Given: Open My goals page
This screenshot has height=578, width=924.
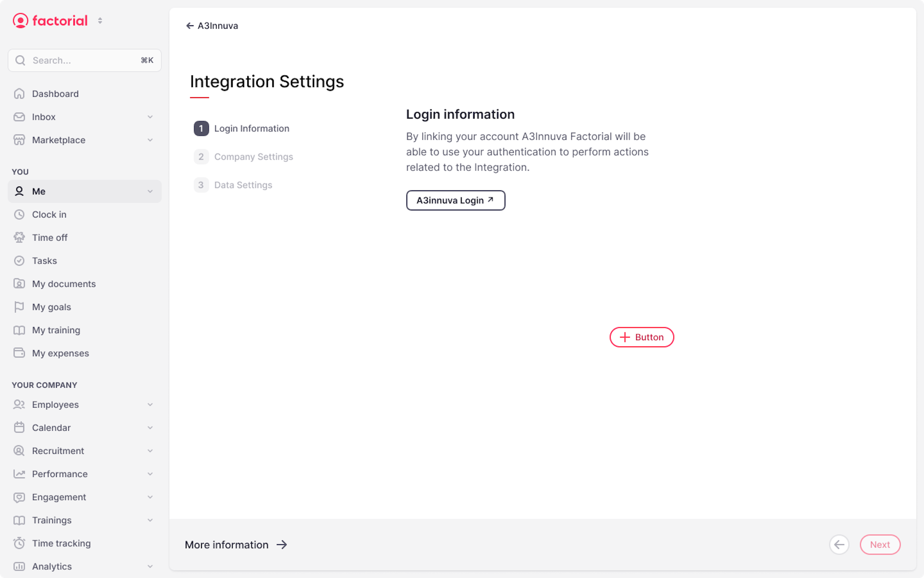Looking at the screenshot, I should 84,307.
